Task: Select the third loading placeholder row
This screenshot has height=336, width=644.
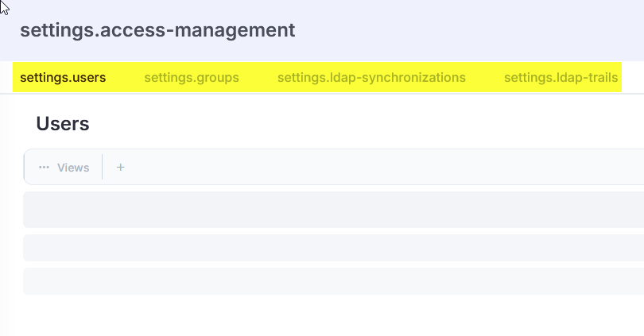Action: (x=334, y=281)
